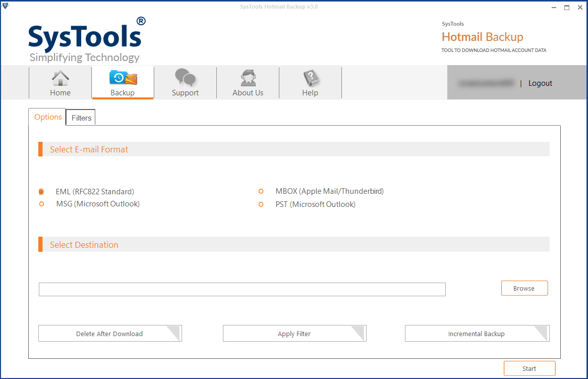Expand the Delete After Download options
The height and width of the screenshot is (379, 588).
110,333
